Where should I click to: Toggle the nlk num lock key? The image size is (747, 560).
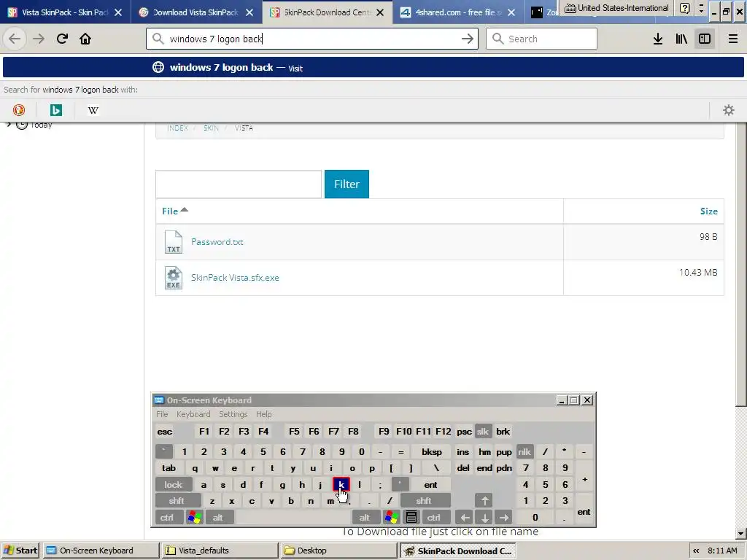[525, 451]
